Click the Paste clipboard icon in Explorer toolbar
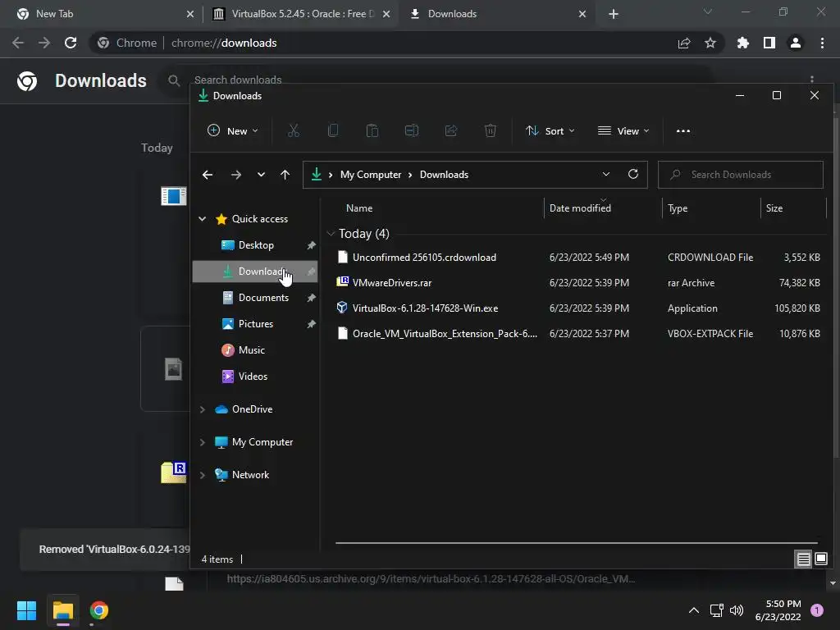Viewport: 840px width, 630px height. click(x=372, y=130)
